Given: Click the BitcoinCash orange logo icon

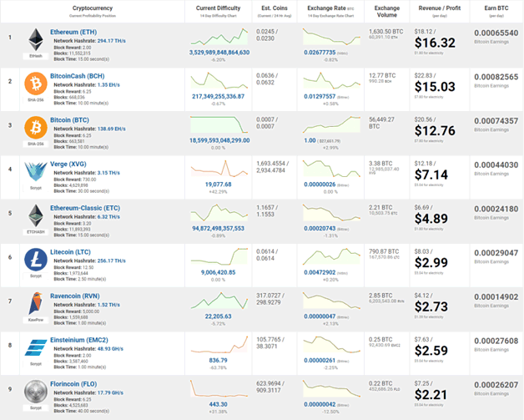Looking at the screenshot, I should (35, 83).
